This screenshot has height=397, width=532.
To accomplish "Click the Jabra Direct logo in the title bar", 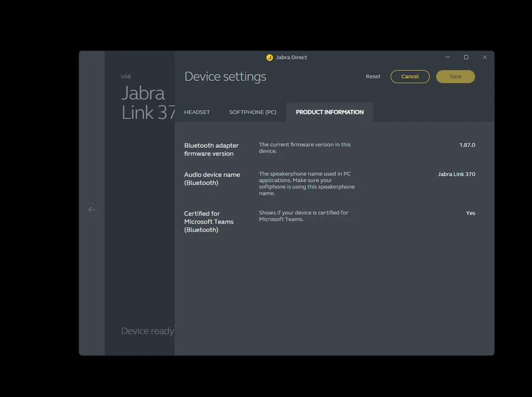I will click(x=270, y=57).
